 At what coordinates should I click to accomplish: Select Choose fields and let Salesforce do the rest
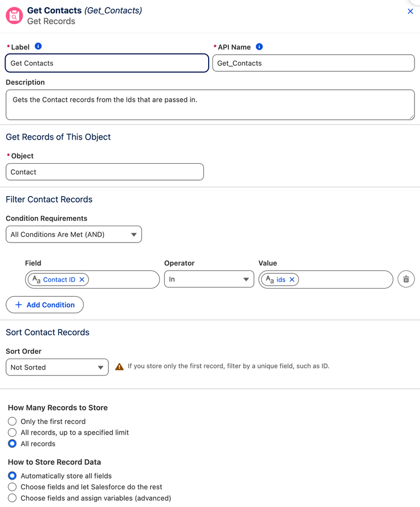[12, 487]
